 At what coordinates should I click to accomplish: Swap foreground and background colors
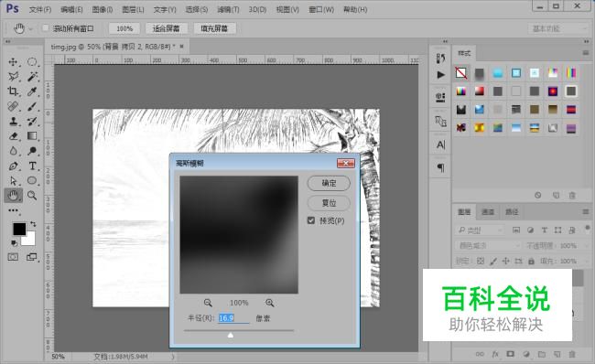(x=33, y=224)
